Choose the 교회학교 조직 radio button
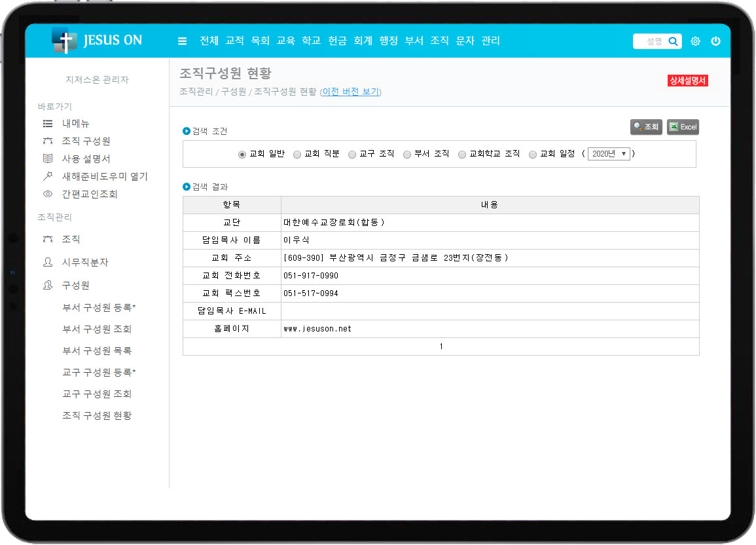756x545 pixels. tap(462, 155)
